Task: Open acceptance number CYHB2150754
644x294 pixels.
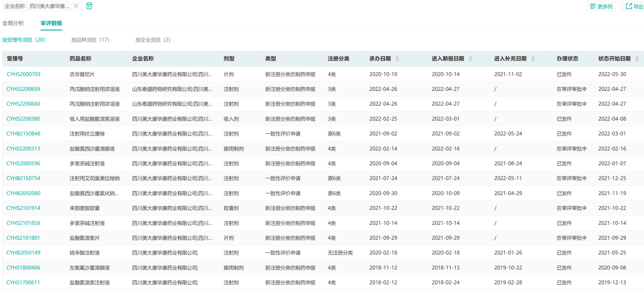Action: pyautogui.click(x=23, y=178)
